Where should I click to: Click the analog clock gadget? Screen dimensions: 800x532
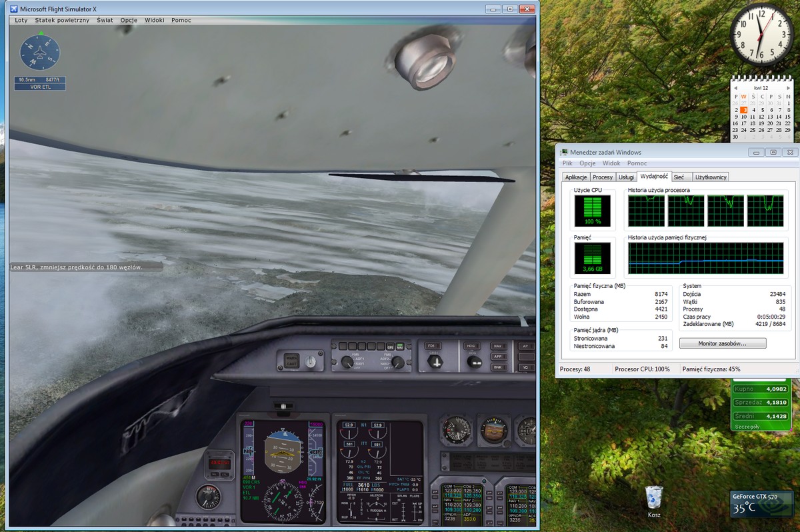click(763, 35)
